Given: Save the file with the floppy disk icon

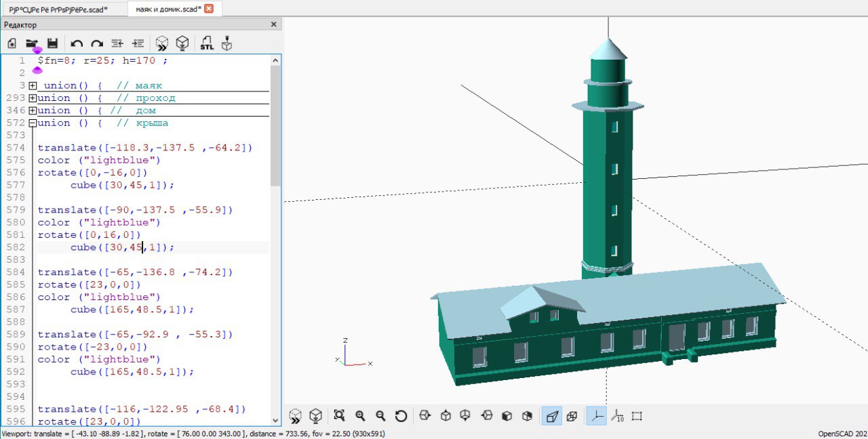Looking at the screenshot, I should click(52, 43).
